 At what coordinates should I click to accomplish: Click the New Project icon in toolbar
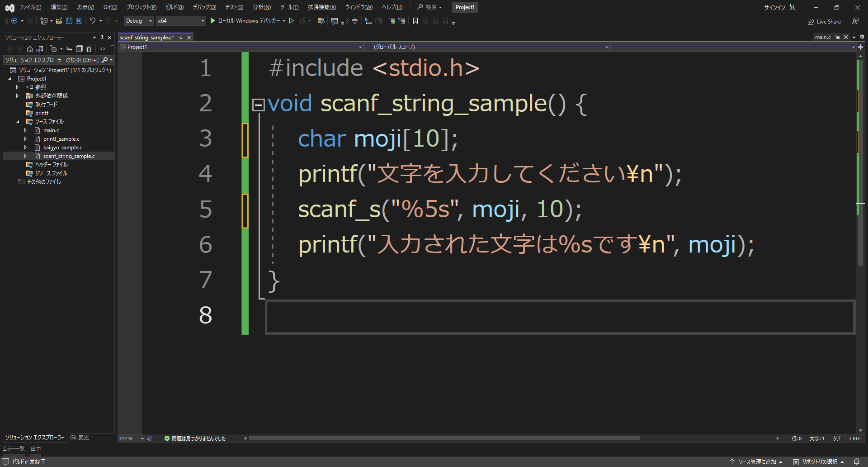pyautogui.click(x=44, y=21)
